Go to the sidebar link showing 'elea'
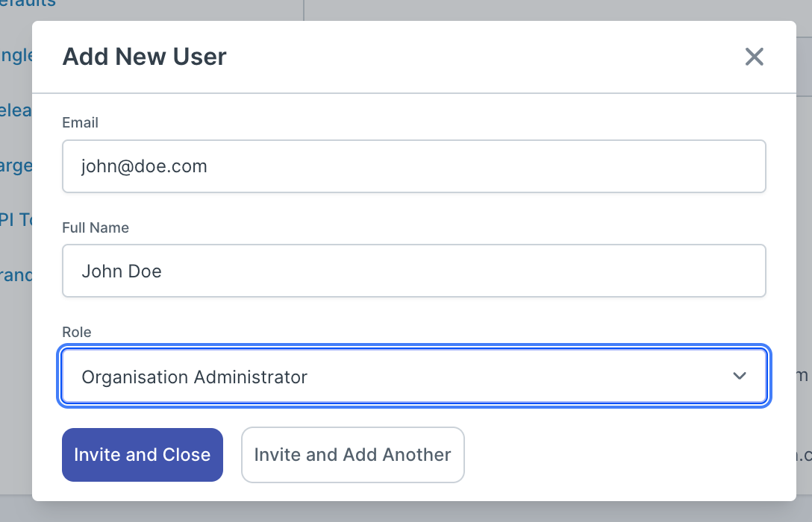This screenshot has width=812, height=522. (16, 110)
